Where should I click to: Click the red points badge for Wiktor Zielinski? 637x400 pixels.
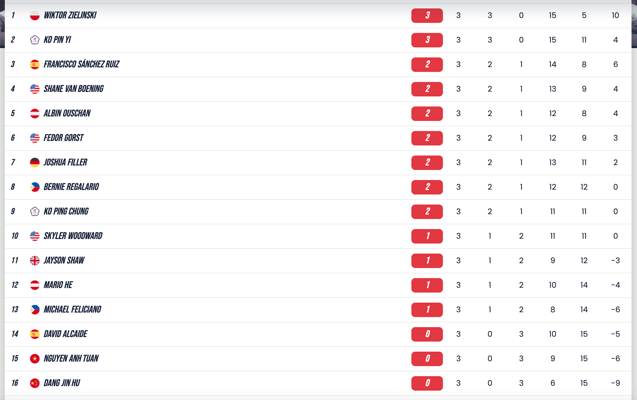(x=427, y=16)
